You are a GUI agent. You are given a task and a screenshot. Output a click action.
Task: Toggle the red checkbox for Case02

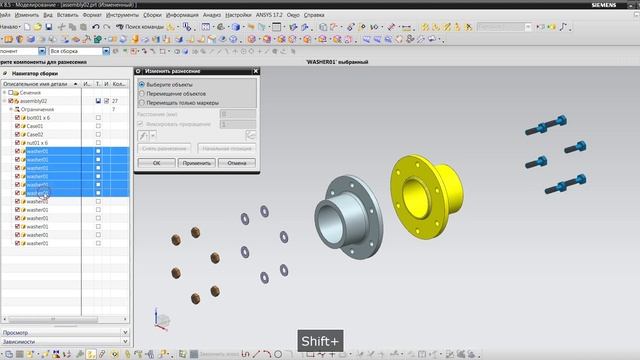coord(17,134)
